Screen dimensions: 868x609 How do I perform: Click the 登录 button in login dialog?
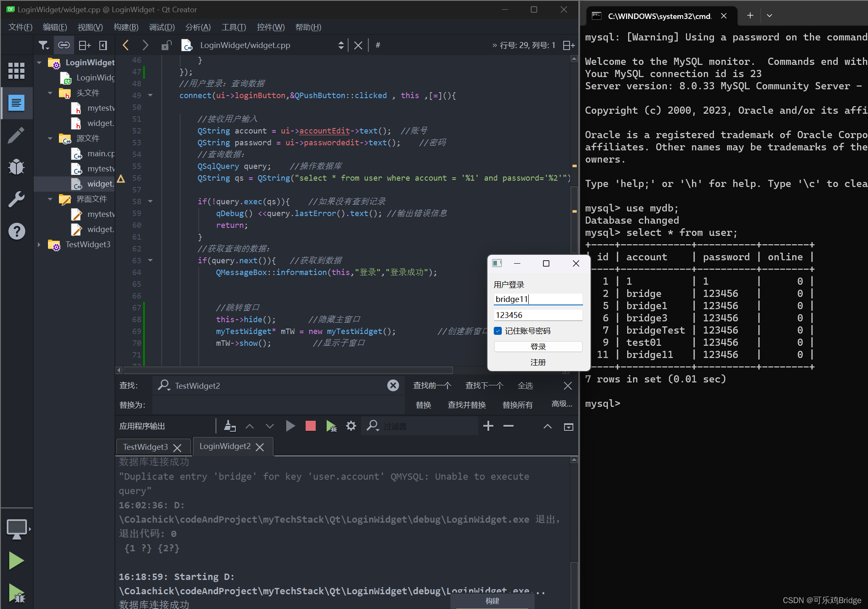tap(538, 347)
